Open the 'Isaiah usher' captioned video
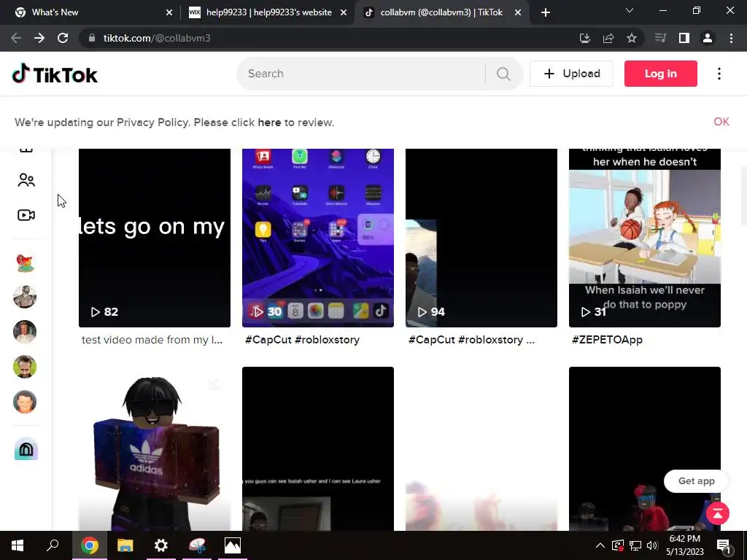Screen dimensions: 747x560 pos(318,448)
